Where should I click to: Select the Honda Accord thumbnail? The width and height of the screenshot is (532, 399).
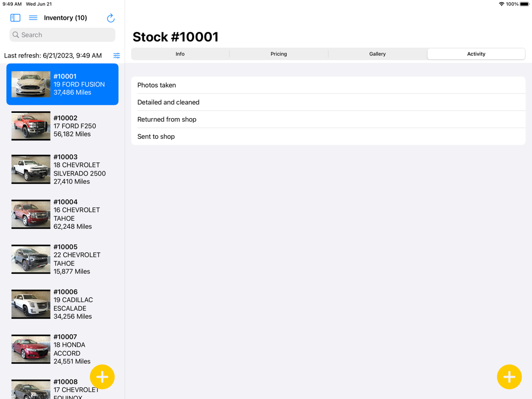coord(31,349)
